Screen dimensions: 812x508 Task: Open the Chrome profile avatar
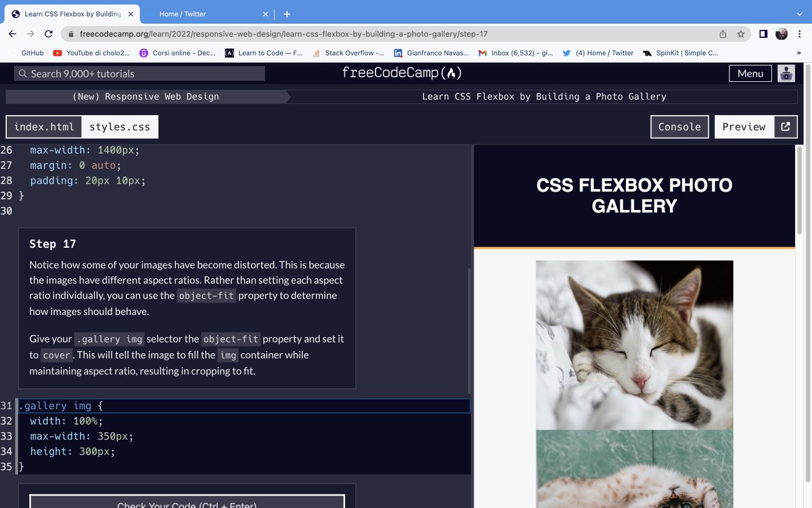782,34
